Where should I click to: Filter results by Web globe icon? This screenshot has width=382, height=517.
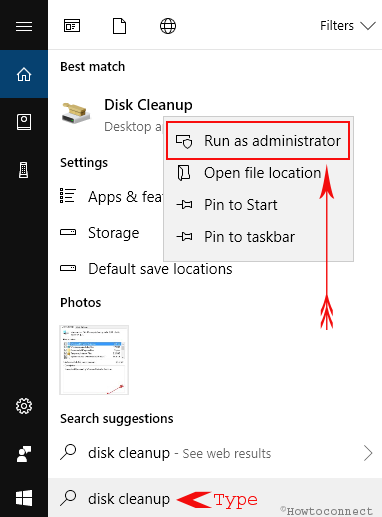coord(168,26)
